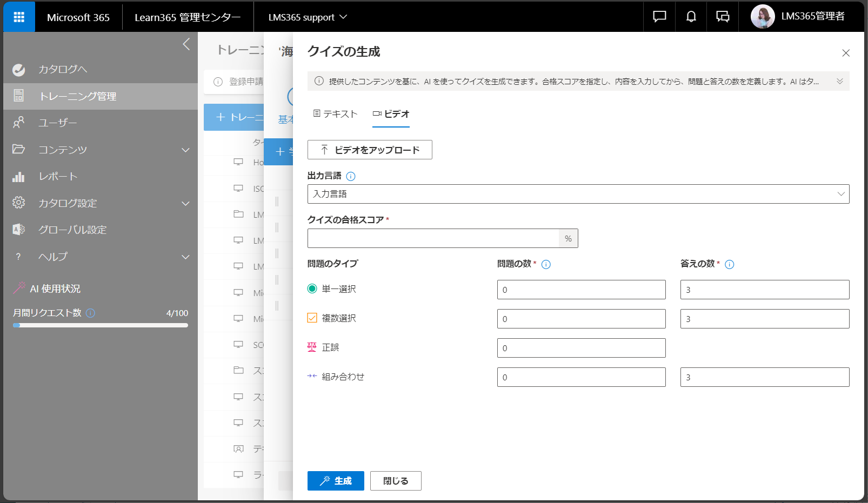Open the LMS365管理者 profile picture

(x=763, y=17)
